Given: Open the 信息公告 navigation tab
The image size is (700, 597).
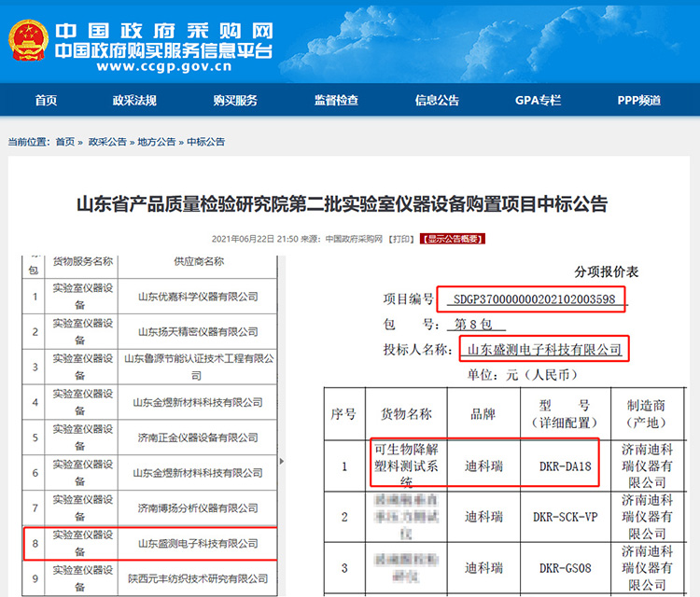Looking at the screenshot, I should pyautogui.click(x=437, y=101).
